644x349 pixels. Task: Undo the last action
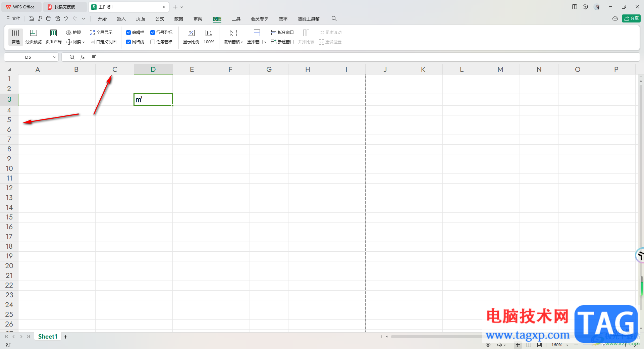point(66,19)
